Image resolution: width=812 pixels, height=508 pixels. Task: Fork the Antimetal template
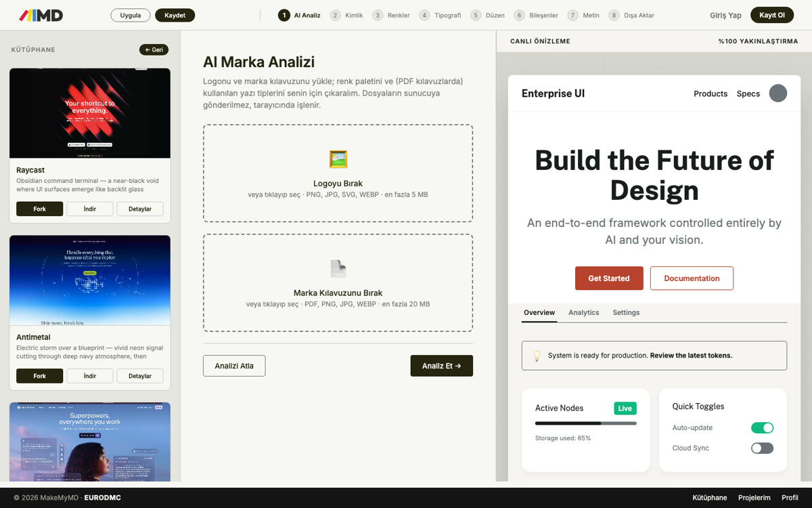(40, 376)
